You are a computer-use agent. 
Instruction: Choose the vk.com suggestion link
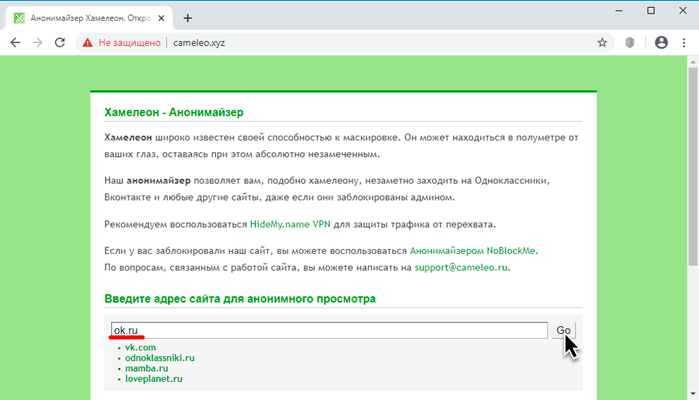[140, 347]
